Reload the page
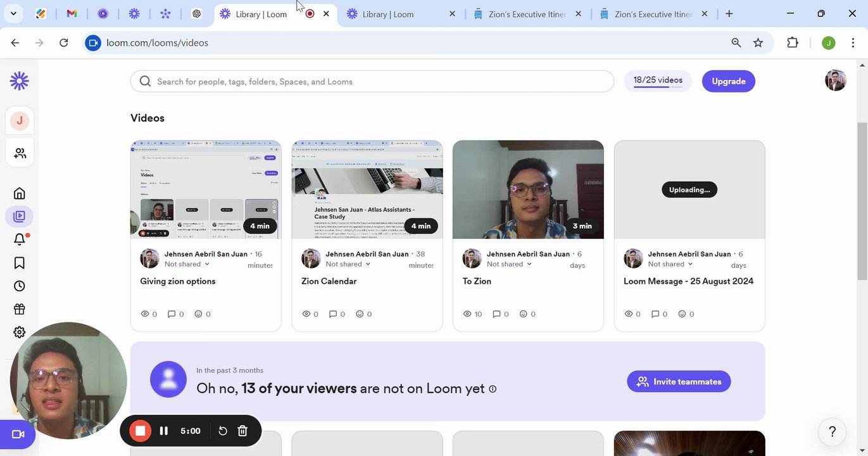Image resolution: width=868 pixels, height=456 pixels. point(63,43)
